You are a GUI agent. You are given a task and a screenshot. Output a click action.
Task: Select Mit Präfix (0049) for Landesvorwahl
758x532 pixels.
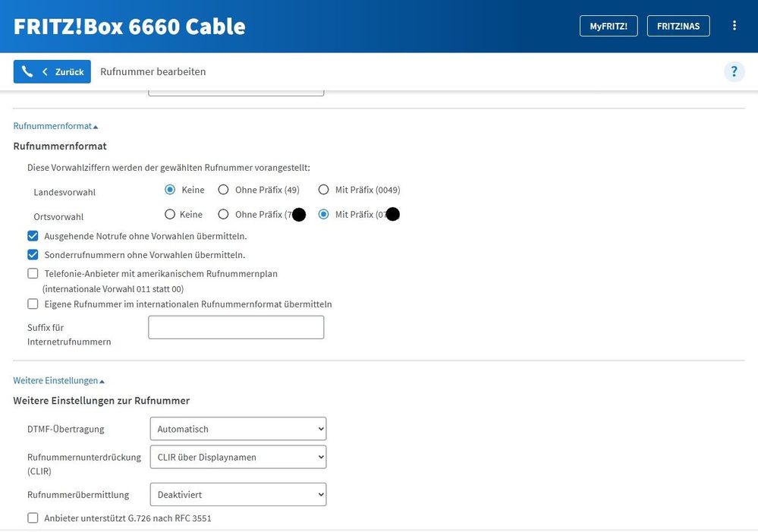[x=323, y=190]
